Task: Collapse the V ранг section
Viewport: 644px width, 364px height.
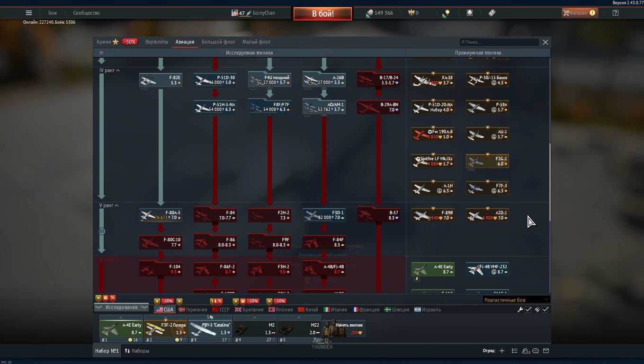Action: [109, 206]
